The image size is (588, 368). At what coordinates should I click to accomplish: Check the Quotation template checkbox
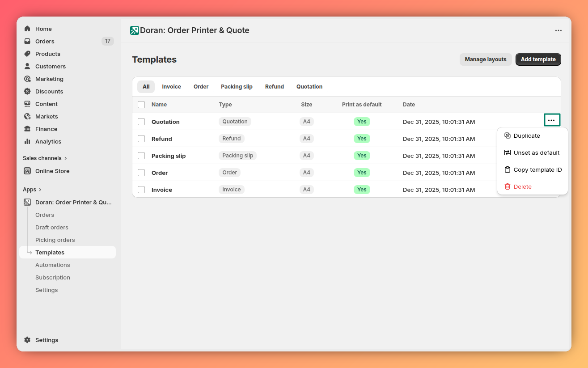[x=141, y=122]
